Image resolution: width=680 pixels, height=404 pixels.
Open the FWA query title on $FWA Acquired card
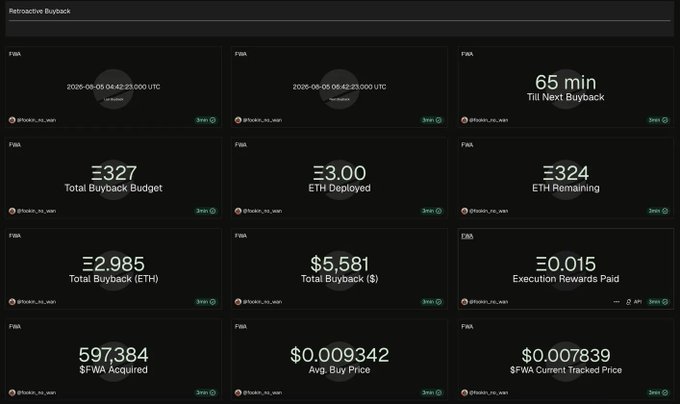click(15, 326)
